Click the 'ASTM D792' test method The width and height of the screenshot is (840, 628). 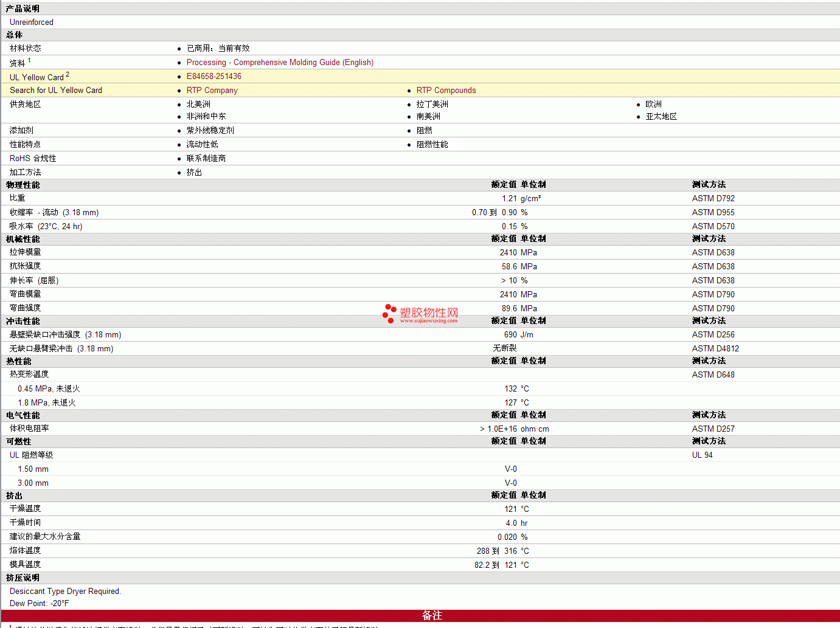pyautogui.click(x=713, y=199)
